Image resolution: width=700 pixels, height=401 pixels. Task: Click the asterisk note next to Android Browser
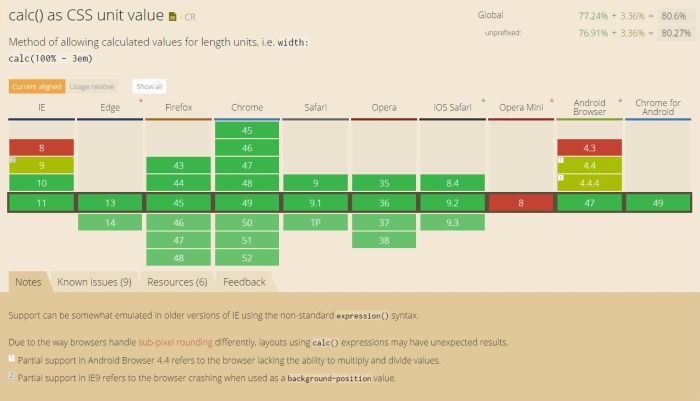pyautogui.click(x=620, y=101)
